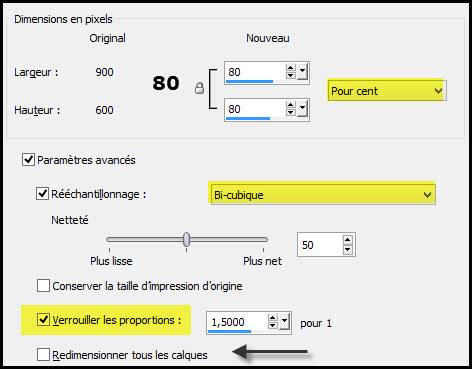Enable Redimensionner tous les calques
Image resolution: width=472 pixels, height=369 pixels.
[43, 354]
